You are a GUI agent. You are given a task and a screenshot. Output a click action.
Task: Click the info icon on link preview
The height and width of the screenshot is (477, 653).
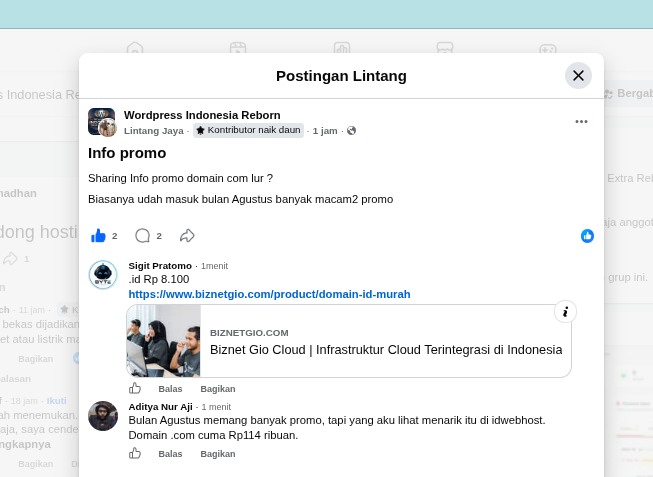tap(565, 312)
